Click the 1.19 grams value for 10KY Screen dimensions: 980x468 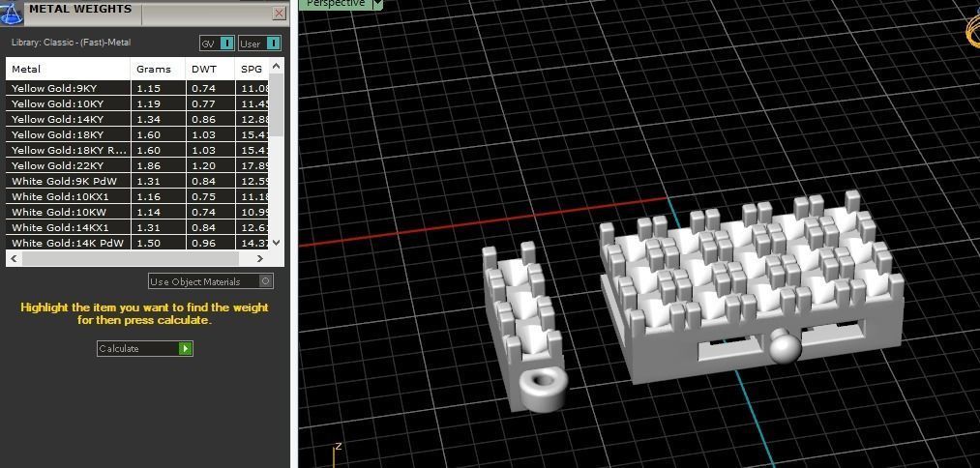click(x=149, y=103)
